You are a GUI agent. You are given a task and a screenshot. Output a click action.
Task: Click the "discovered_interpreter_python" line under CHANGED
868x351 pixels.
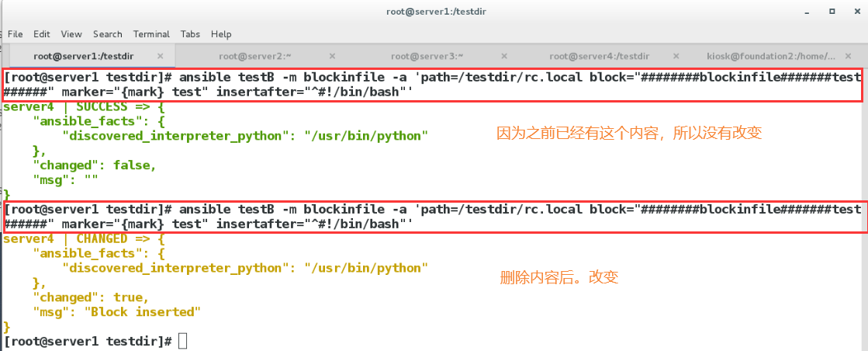pos(245,268)
